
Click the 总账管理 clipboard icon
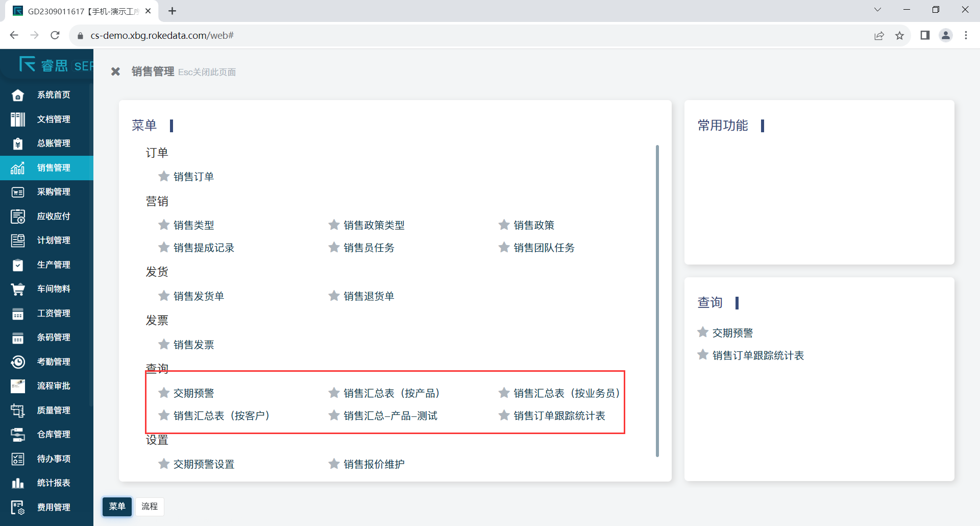18,144
